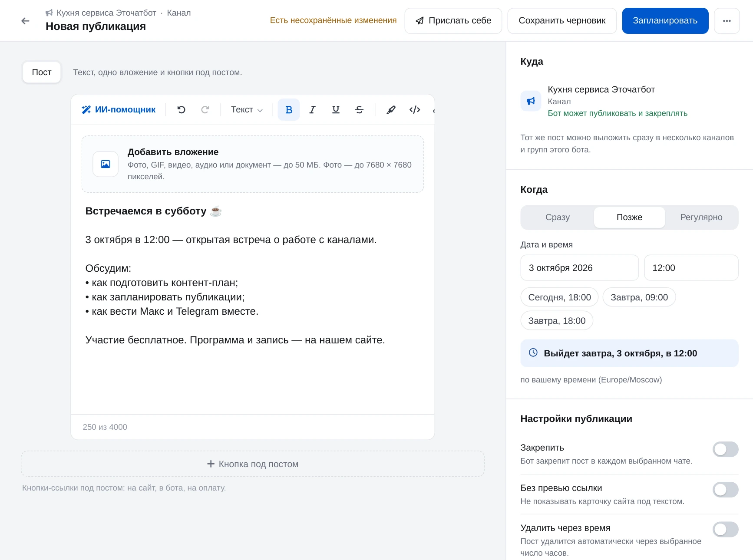Enable the Закрепить switch
This screenshot has width=753, height=560.
coord(725,449)
